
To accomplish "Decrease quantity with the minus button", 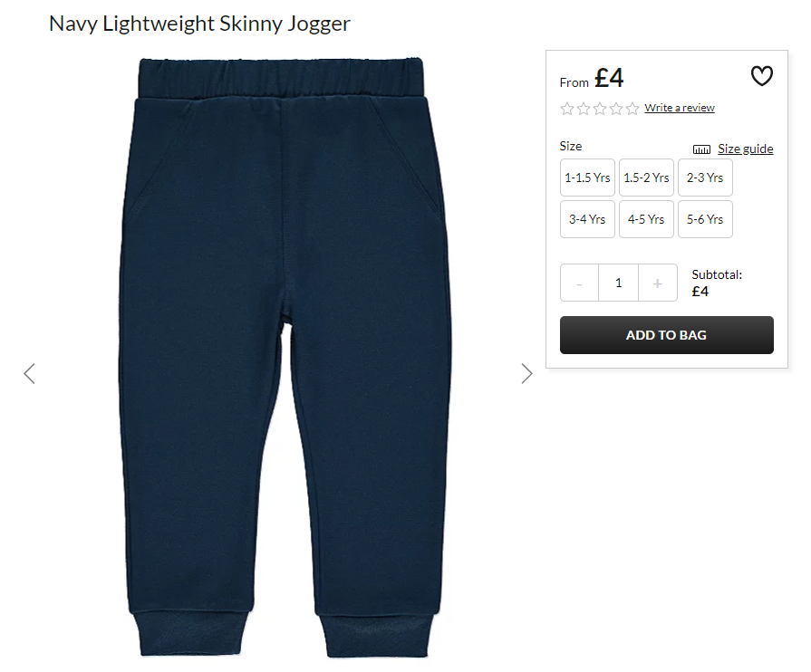I will [x=579, y=283].
